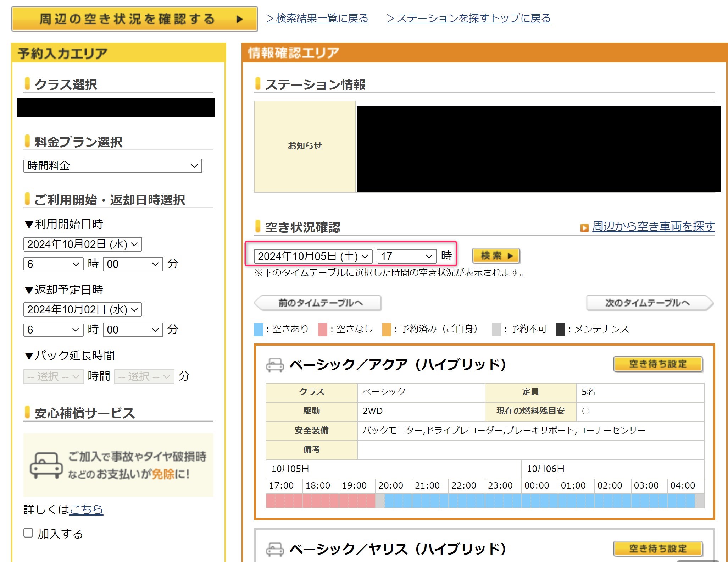The height and width of the screenshot is (562, 728).
Task: Click 空き待ち設定 for ヤリス
Action: click(x=658, y=549)
